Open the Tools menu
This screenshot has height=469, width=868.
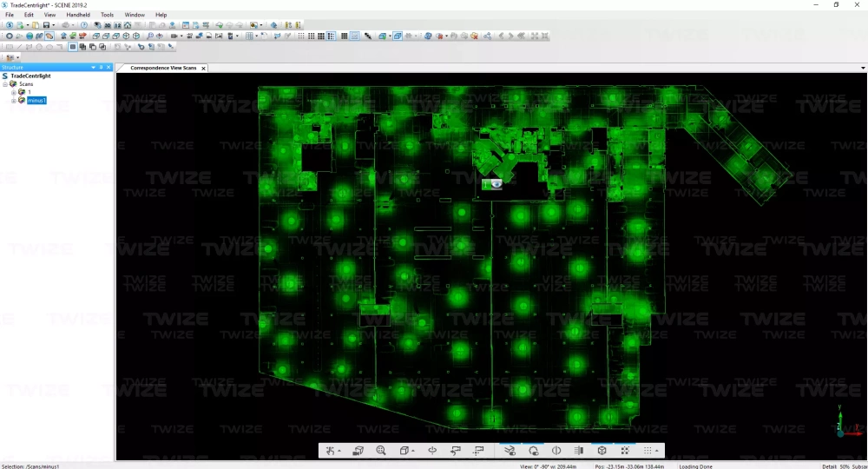[108, 15]
